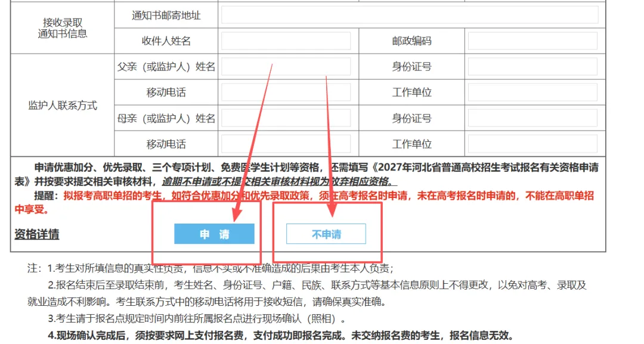
Task: Select the 监护人联系方式 section label
Action: 63,106
